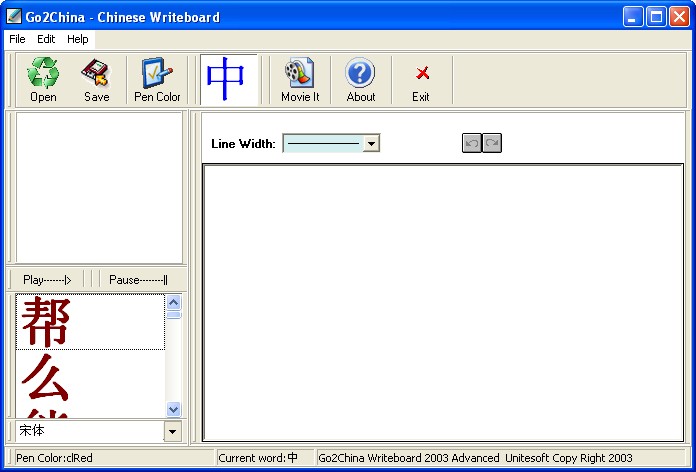Image resolution: width=696 pixels, height=472 pixels.
Task: Launch the Movie It film icon
Action: (300, 72)
